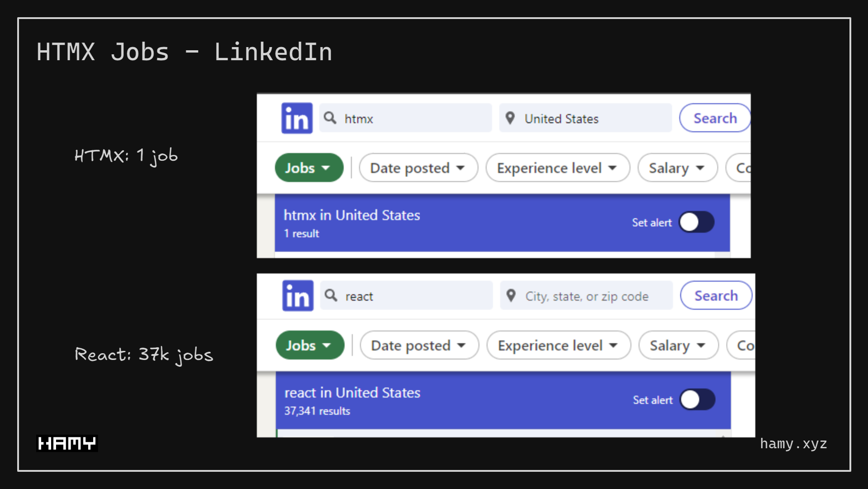The image size is (868, 489).
Task: Click the location pin beside 'City, state, or zip code'
Action: coord(512,295)
